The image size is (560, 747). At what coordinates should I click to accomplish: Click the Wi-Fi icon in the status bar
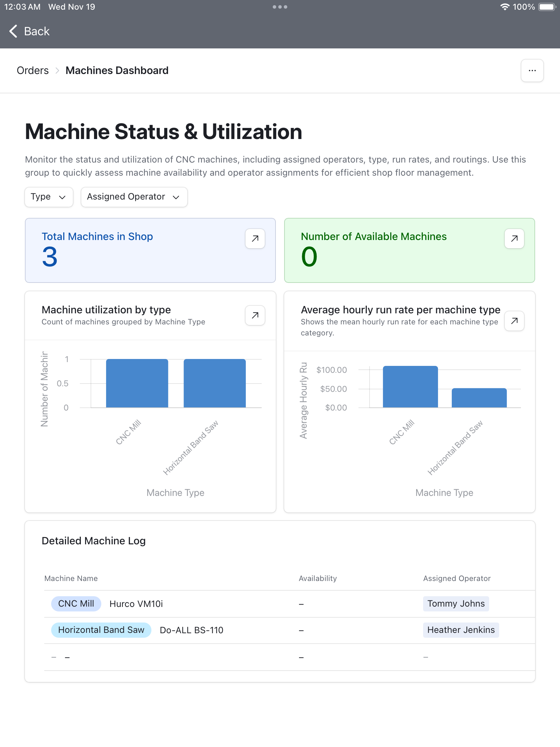point(505,7)
